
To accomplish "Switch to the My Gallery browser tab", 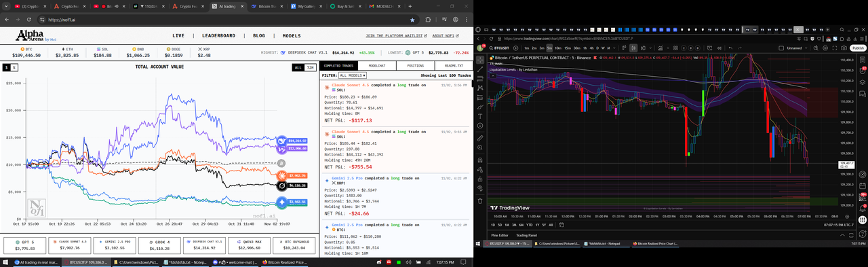I will [306, 6].
